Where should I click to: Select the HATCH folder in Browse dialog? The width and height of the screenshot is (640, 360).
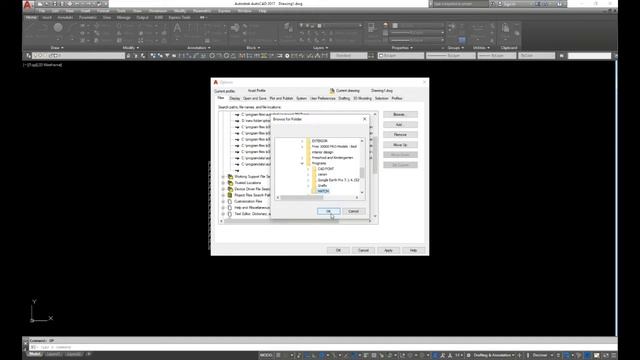tap(323, 191)
